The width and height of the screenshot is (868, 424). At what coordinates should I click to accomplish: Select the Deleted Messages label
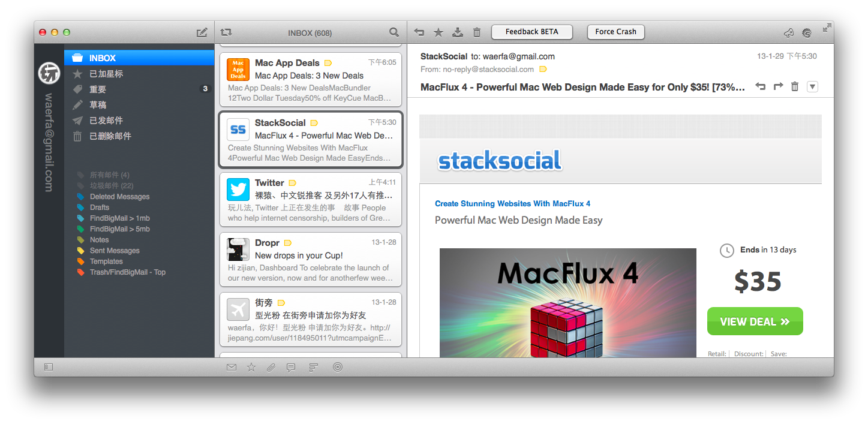point(119,197)
